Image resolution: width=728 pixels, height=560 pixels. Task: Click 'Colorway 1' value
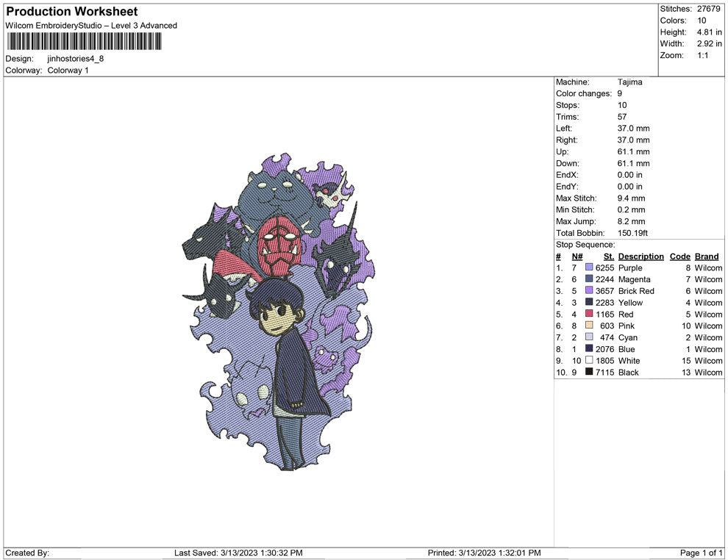(x=68, y=70)
